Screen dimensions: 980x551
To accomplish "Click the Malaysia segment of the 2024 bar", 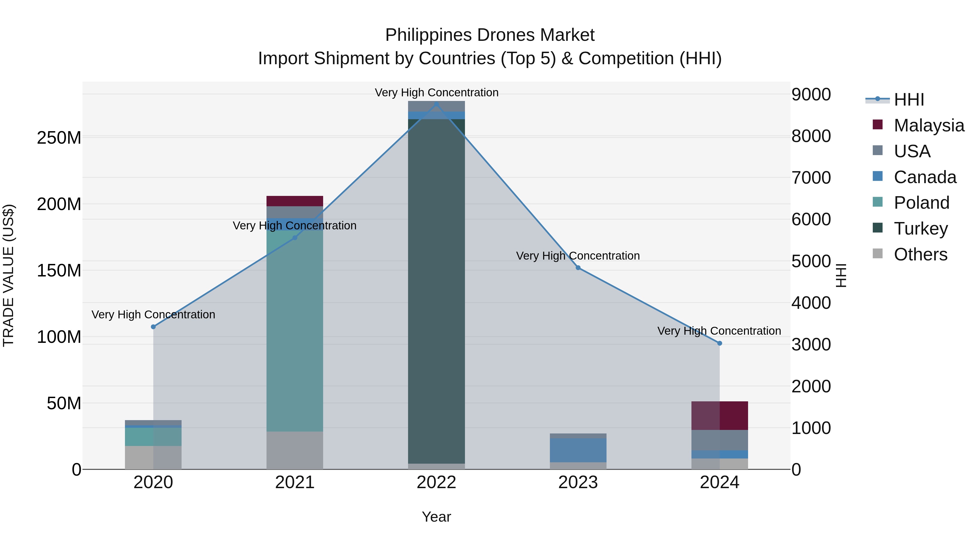I will tap(719, 415).
